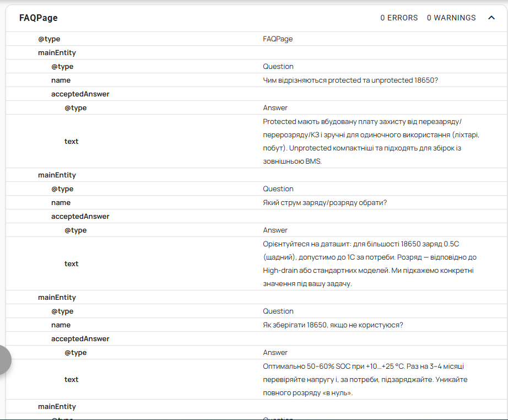Click the top-level @type FAQPage value
Viewport: 508px width, 420px height.
278,39
